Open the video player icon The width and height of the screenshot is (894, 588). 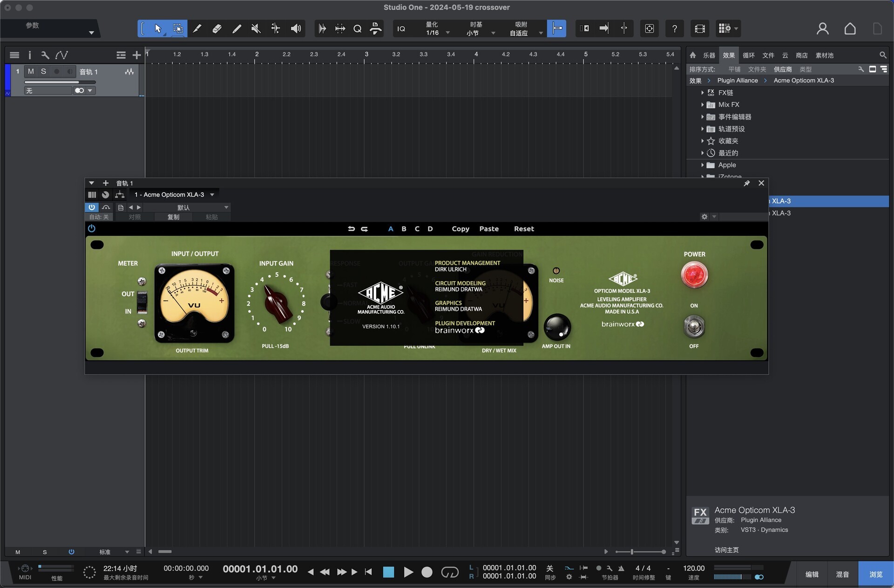[699, 29]
